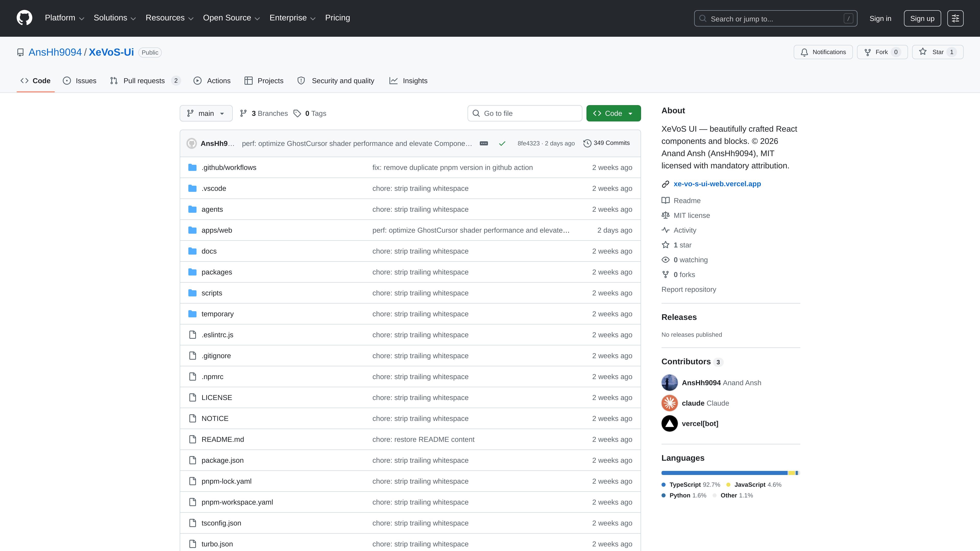Viewport: 980px width, 551px height.
Task: Expand the Open Source menu
Action: (231, 18)
